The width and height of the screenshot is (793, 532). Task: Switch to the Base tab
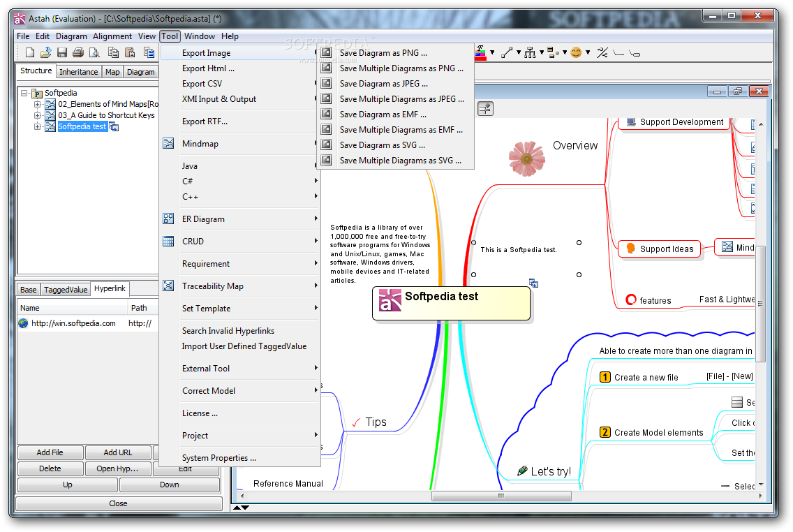tap(29, 290)
